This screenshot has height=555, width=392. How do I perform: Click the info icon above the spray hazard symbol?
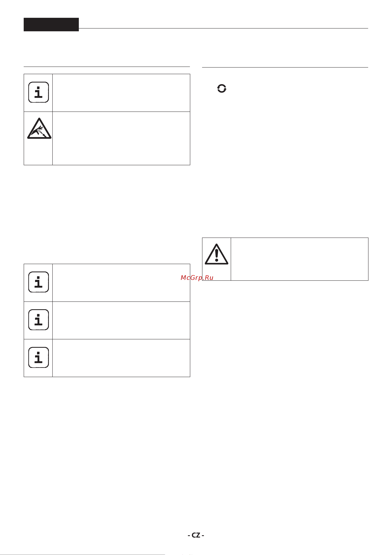click(x=38, y=92)
